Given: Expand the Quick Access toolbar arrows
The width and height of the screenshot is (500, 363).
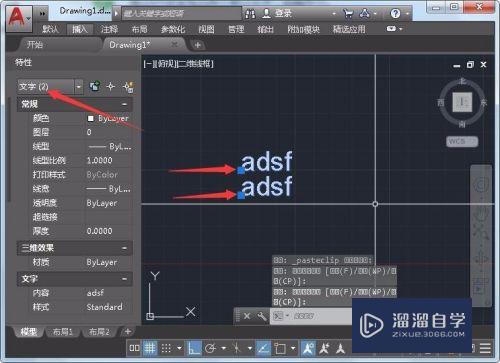Looking at the screenshot, I should coord(42,14).
